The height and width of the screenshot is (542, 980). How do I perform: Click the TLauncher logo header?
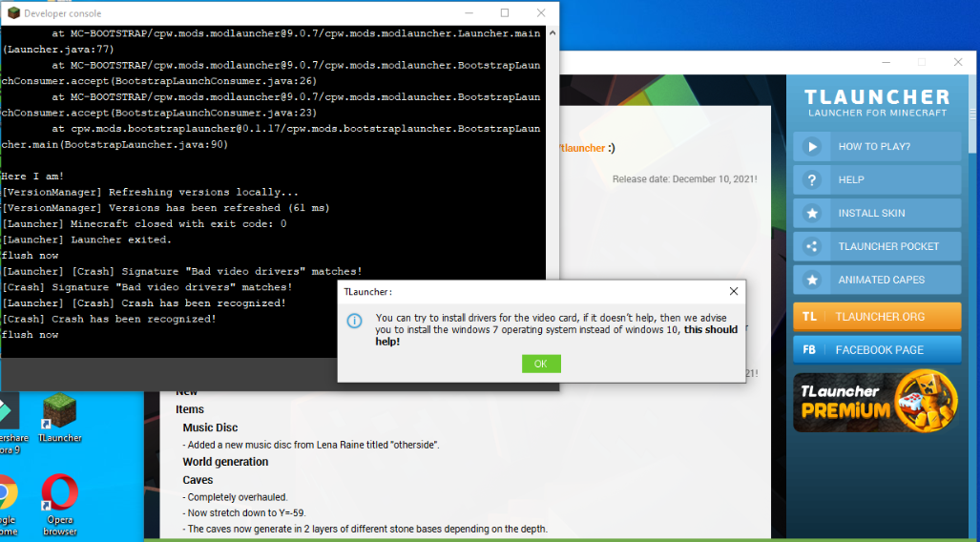(877, 102)
